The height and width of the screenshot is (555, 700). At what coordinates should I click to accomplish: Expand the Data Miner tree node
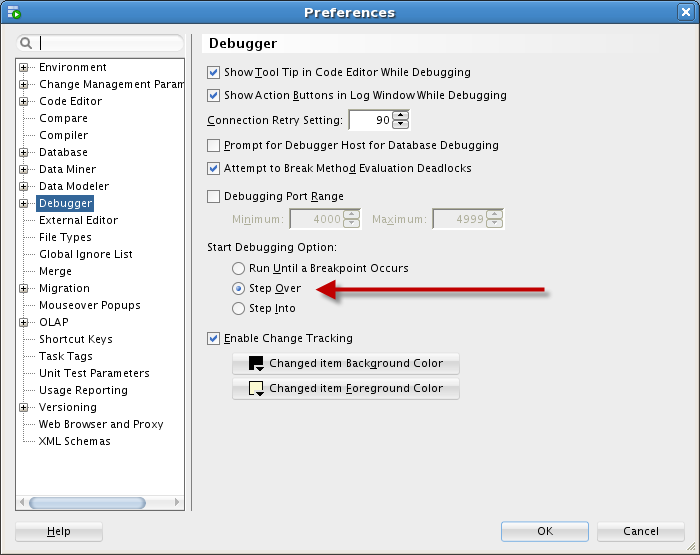point(24,169)
